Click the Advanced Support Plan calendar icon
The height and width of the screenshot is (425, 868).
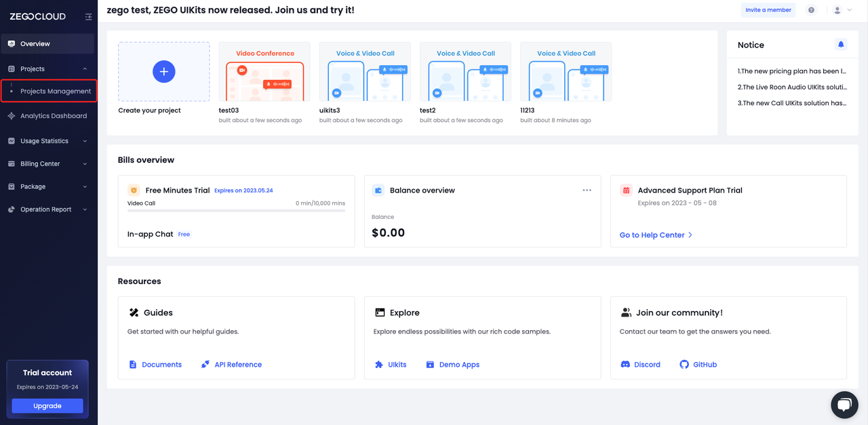coord(626,190)
